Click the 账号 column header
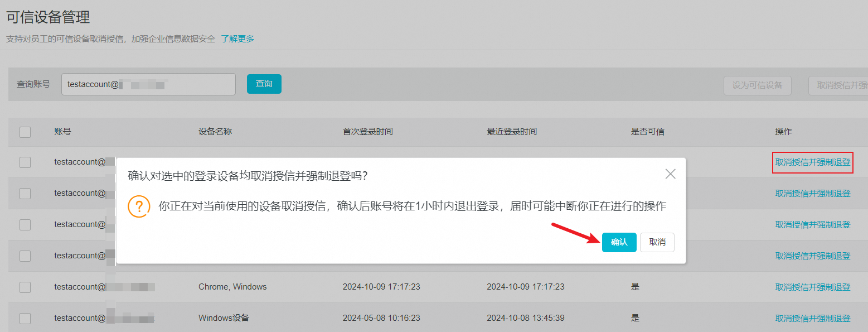Image resolution: width=868 pixels, height=332 pixels. [62, 132]
